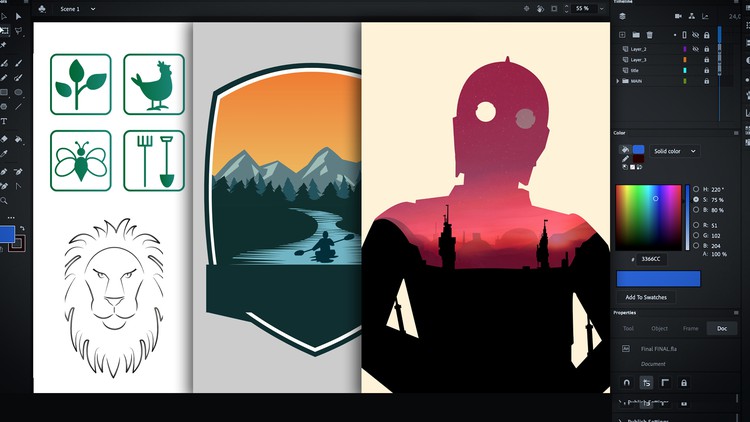
Task: Select the Lasso tool
Action: tap(18, 31)
